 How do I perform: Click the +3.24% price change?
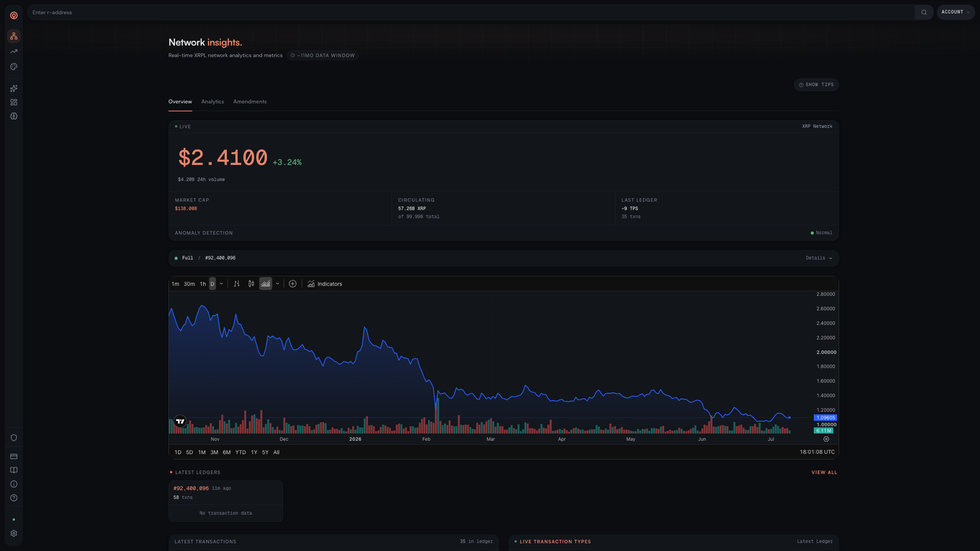point(287,162)
